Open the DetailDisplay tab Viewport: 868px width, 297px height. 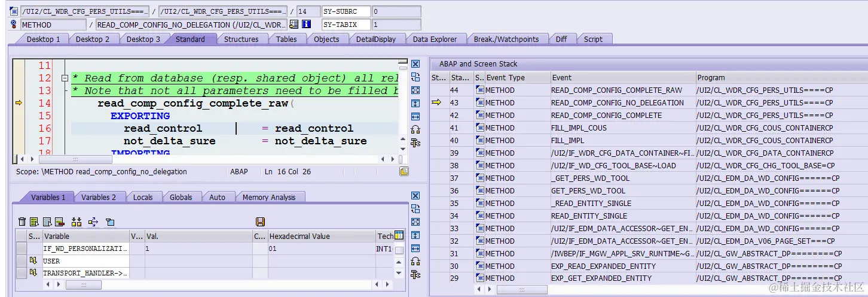[x=376, y=39]
